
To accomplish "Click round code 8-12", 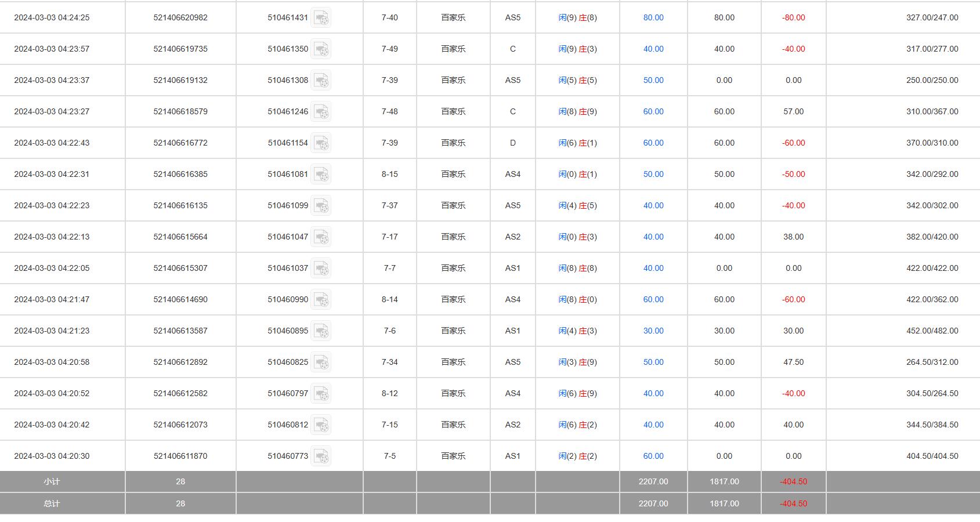I will click(390, 393).
